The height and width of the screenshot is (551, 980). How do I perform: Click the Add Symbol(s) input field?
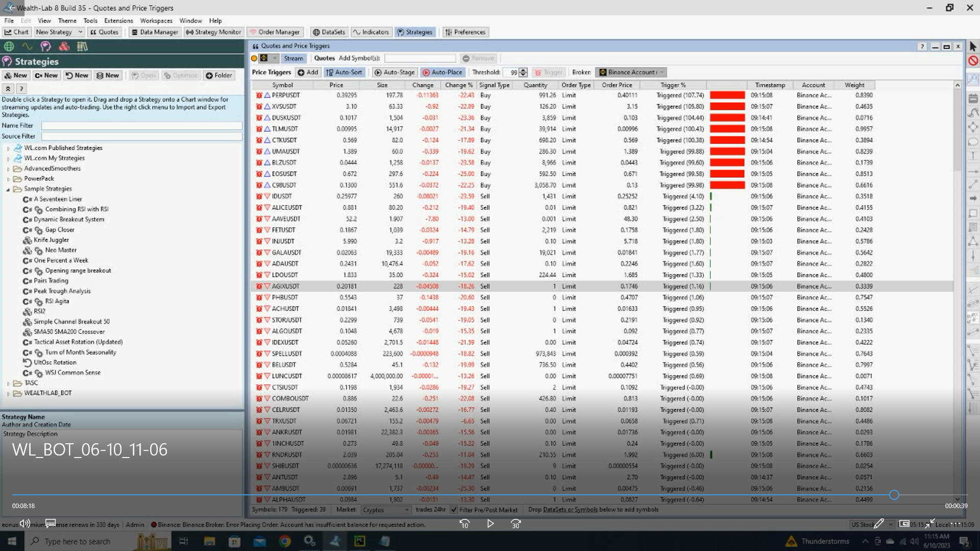420,58
